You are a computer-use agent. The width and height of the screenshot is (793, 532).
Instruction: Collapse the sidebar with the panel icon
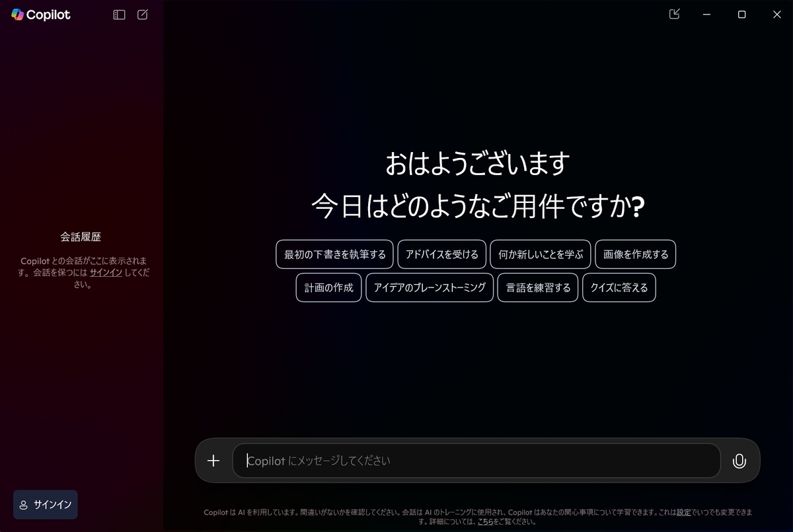tap(119, 15)
